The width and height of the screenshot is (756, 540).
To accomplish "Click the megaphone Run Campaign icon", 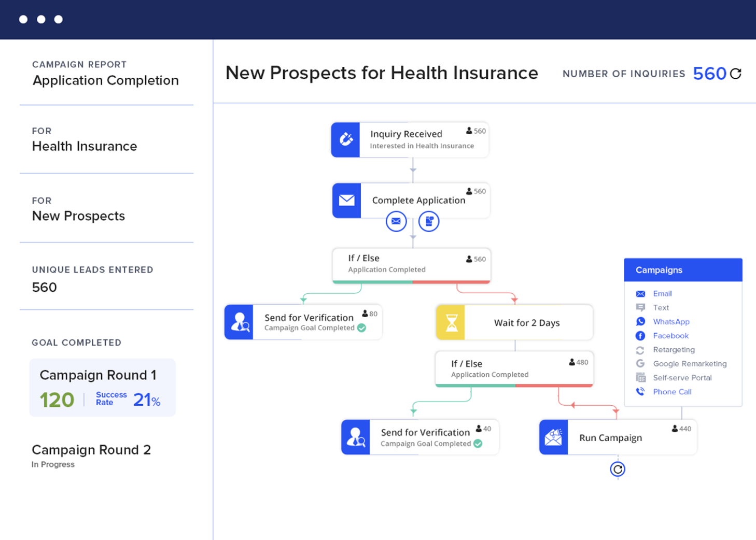I will [x=553, y=437].
